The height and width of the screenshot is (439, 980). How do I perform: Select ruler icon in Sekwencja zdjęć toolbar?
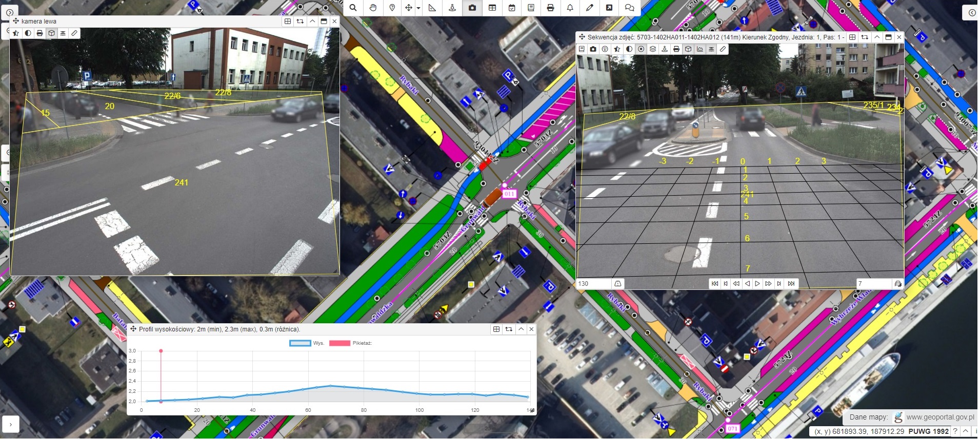tap(723, 49)
